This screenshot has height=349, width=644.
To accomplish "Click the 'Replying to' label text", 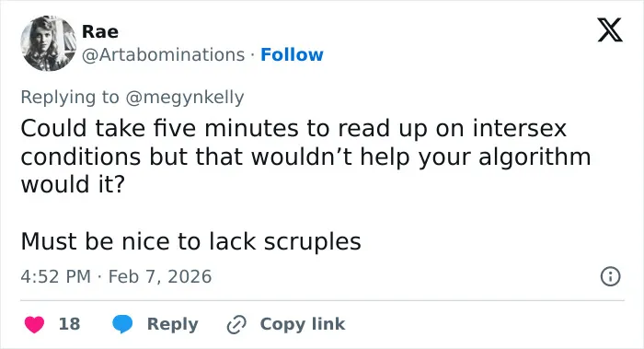I will (70, 98).
